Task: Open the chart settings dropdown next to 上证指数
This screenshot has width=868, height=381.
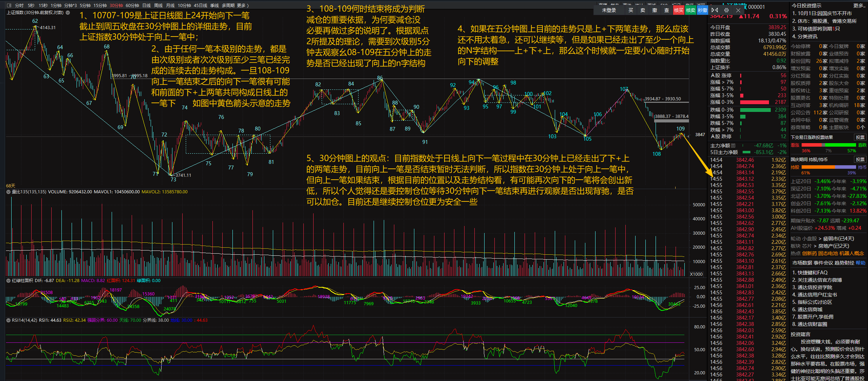Action: click(68, 13)
